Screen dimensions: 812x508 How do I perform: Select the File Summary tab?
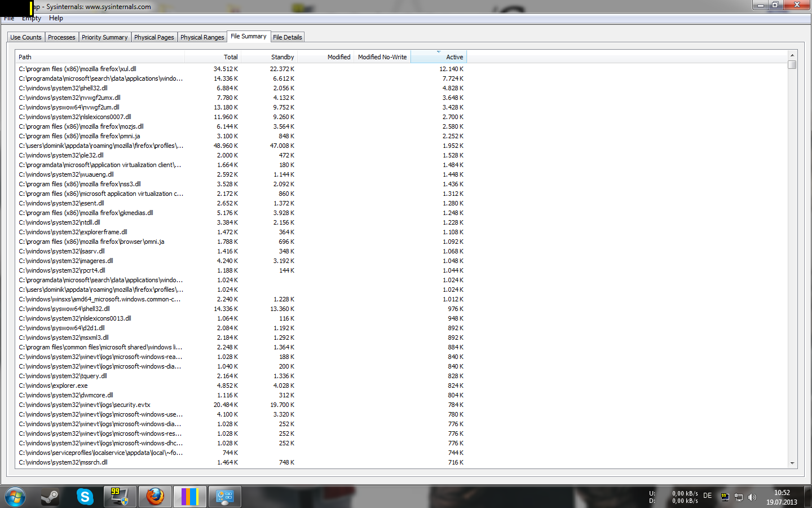click(249, 36)
